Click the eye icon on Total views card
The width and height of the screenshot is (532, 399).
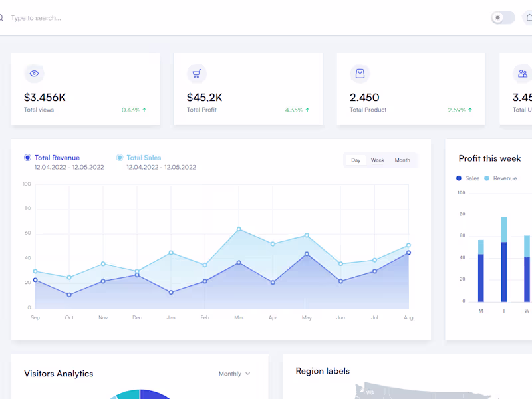pyautogui.click(x=34, y=73)
